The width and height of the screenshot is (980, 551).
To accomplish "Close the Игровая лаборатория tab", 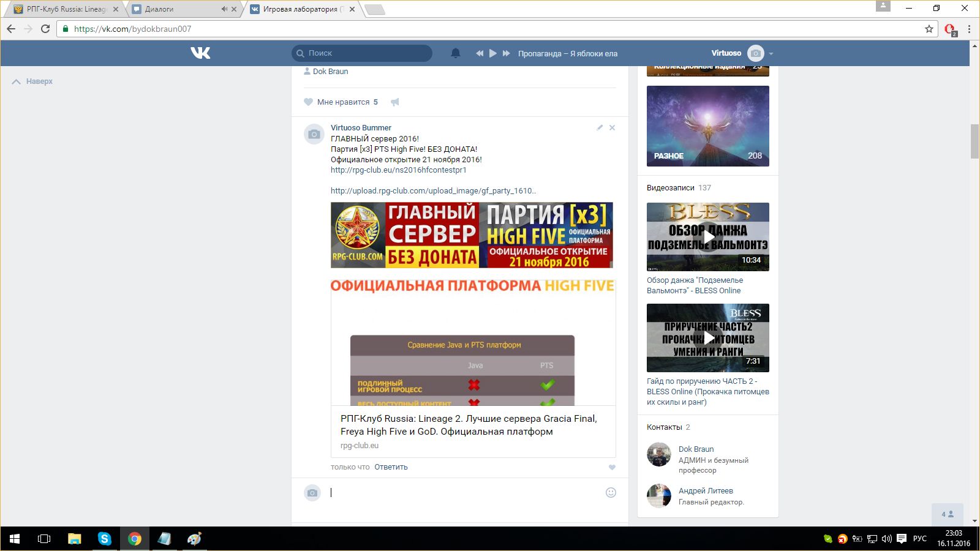I will point(352,9).
